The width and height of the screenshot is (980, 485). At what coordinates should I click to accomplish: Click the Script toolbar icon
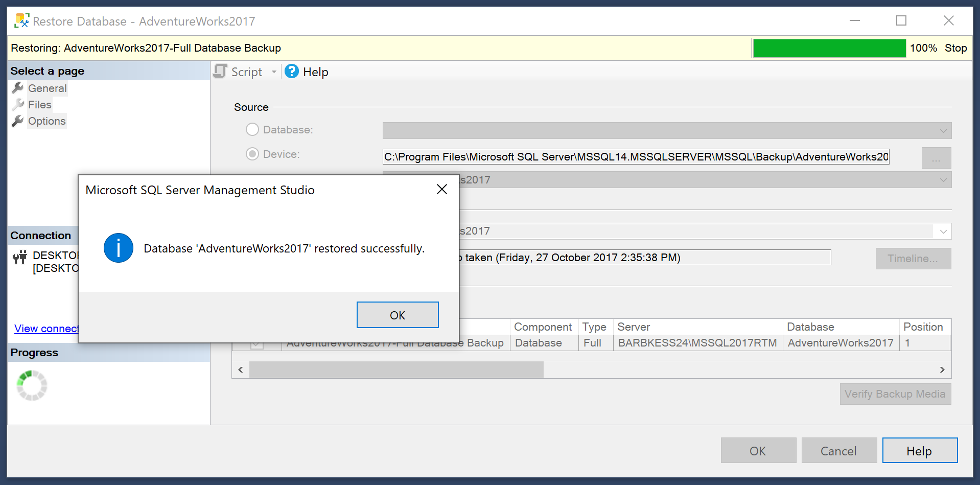[219, 71]
